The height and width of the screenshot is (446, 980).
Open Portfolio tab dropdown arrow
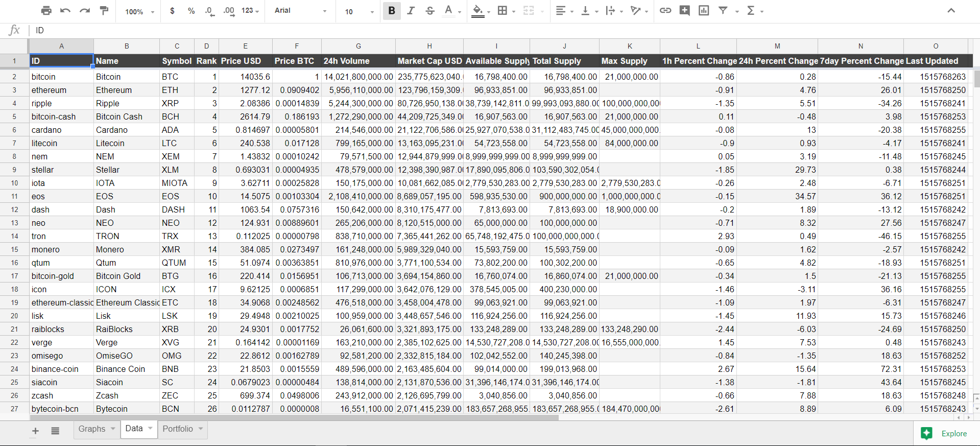201,429
